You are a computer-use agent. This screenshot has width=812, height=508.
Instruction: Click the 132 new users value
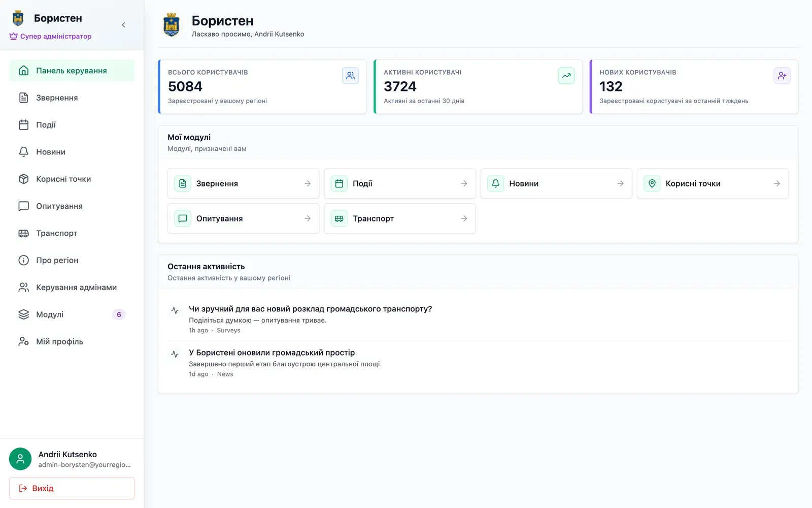(x=611, y=86)
